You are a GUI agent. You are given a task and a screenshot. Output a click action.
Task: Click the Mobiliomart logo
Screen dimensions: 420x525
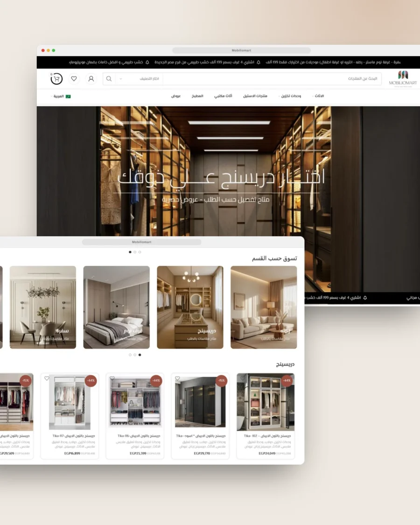tap(403, 79)
